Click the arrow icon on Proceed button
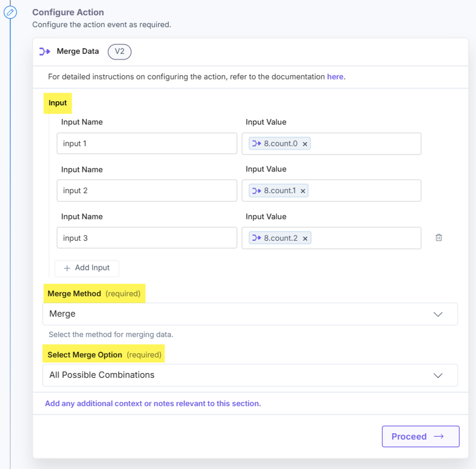 439,436
